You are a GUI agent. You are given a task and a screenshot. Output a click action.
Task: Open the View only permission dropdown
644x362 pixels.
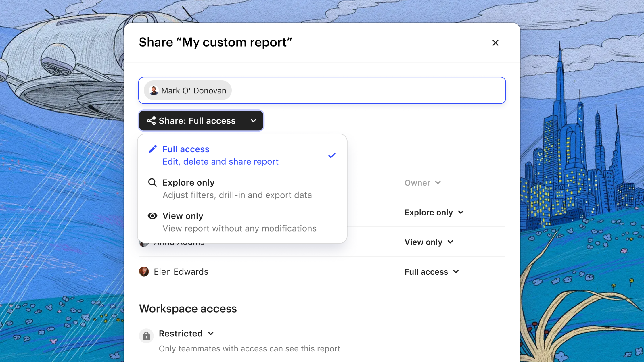point(429,242)
